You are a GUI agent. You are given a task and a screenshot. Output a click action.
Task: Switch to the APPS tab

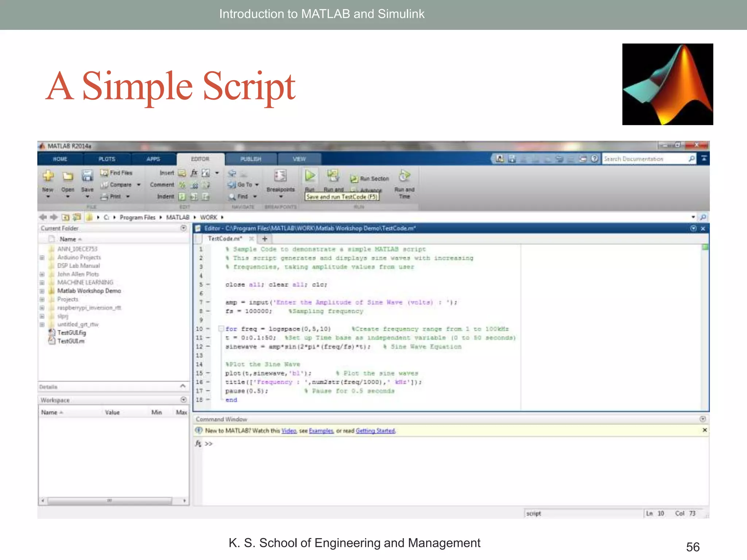[153, 159]
